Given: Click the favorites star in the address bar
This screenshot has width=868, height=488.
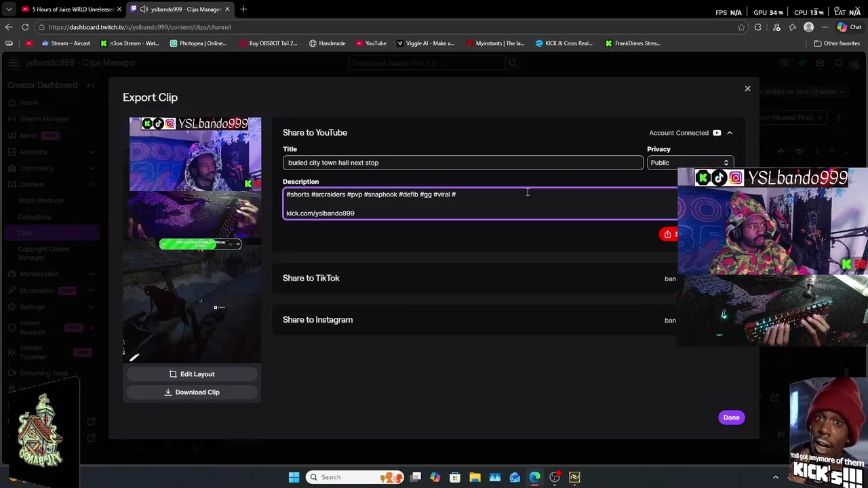Looking at the screenshot, I should (741, 27).
